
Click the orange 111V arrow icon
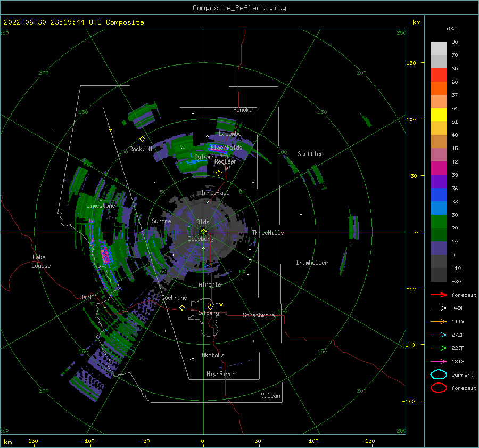439,321
